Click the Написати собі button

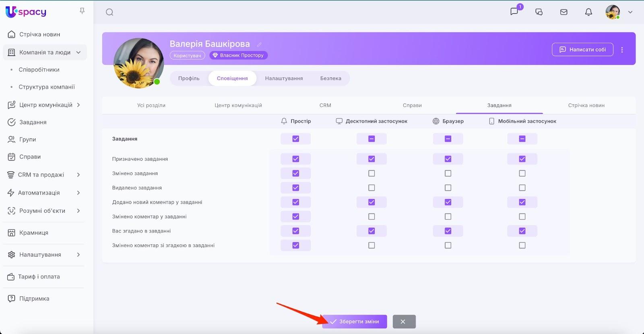coord(582,50)
